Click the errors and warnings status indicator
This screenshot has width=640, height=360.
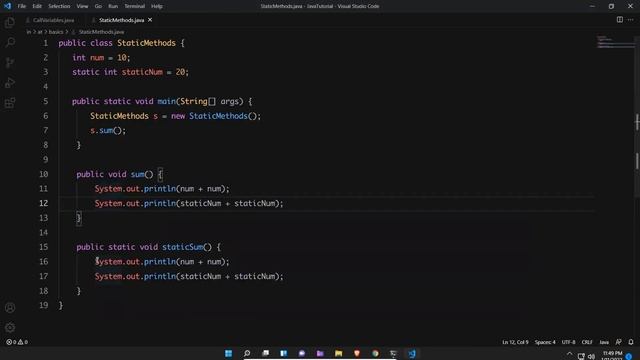pyautogui.click(x=17, y=342)
